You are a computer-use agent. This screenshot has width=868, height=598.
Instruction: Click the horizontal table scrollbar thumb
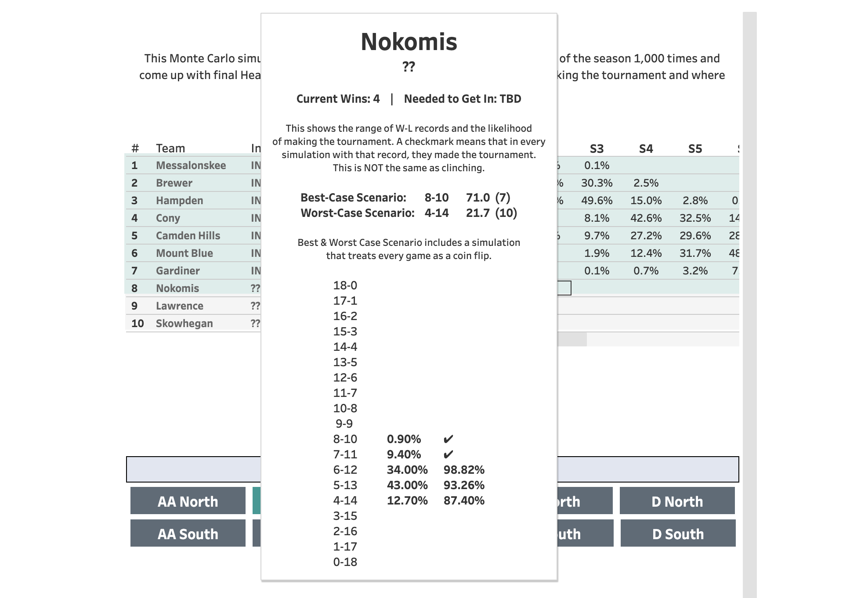point(572,339)
